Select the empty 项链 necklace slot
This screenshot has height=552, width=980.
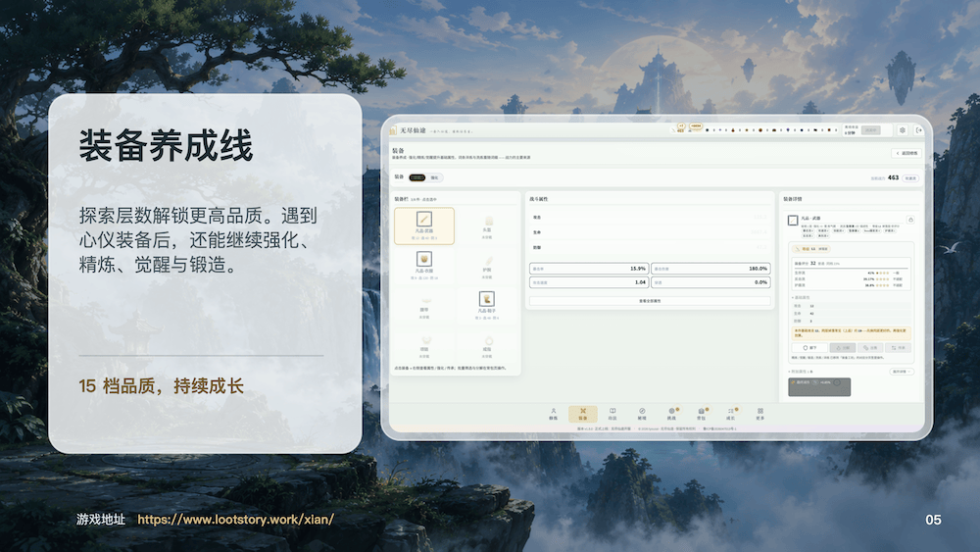[x=423, y=346]
